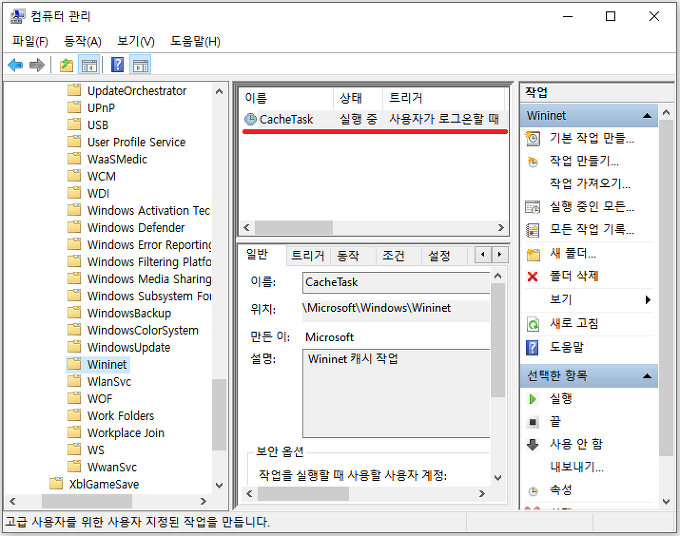Select UpdateOrchestrator in the tree
This screenshot has height=536, width=680.
[x=137, y=91]
